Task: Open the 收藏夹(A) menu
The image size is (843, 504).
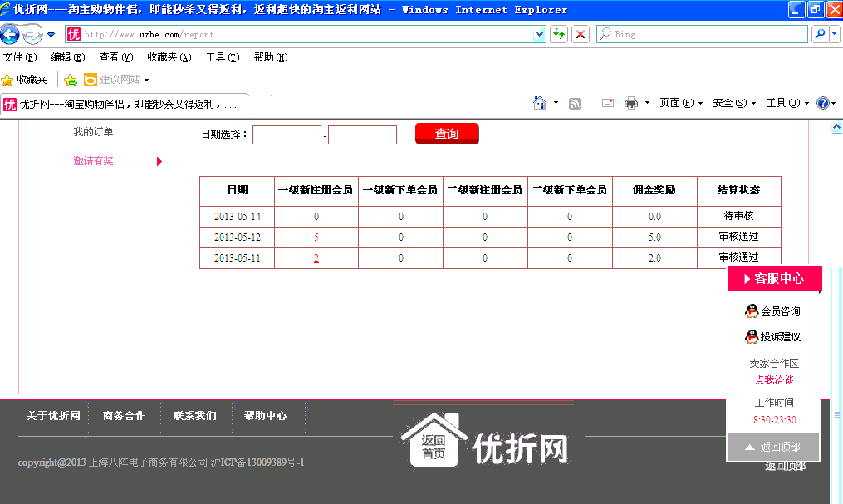Action: pyautogui.click(x=169, y=57)
